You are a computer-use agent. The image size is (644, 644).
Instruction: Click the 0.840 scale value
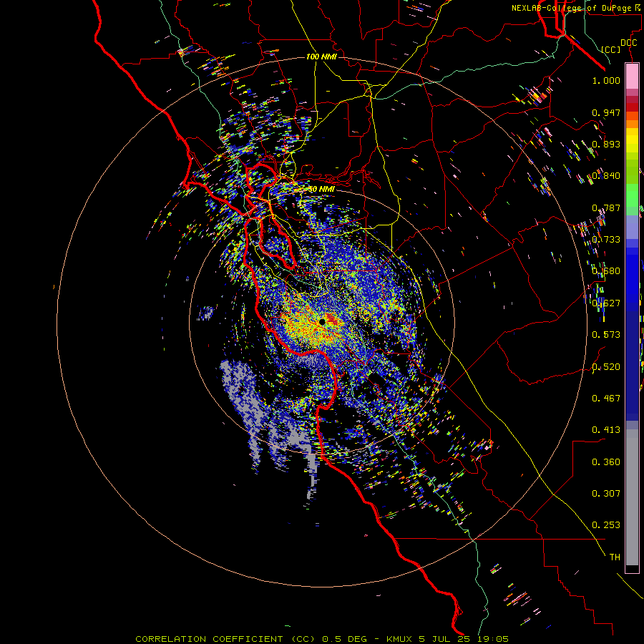606,176
